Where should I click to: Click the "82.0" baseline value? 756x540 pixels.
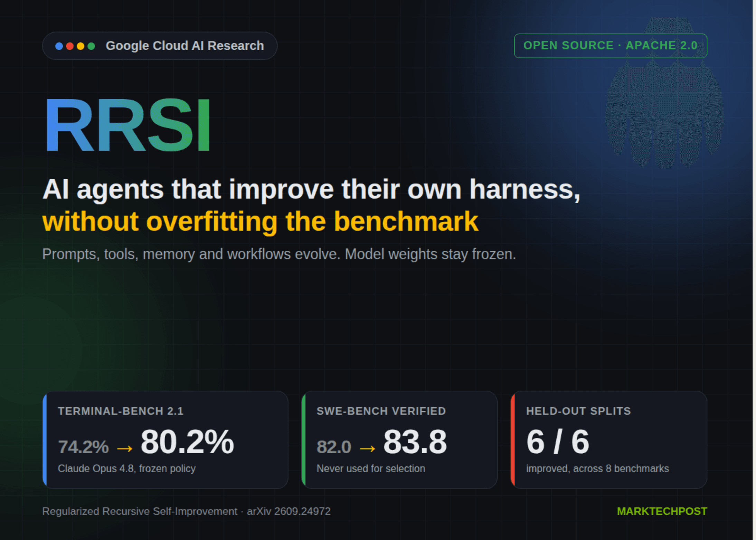pyautogui.click(x=334, y=447)
